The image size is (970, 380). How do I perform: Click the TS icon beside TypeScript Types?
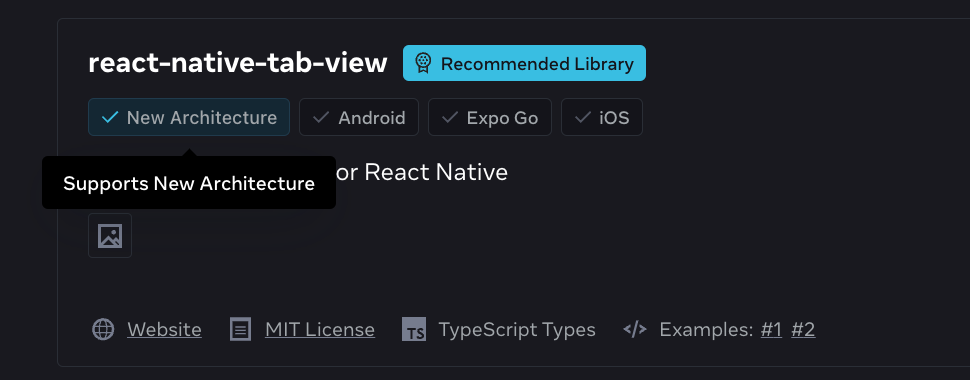click(414, 329)
